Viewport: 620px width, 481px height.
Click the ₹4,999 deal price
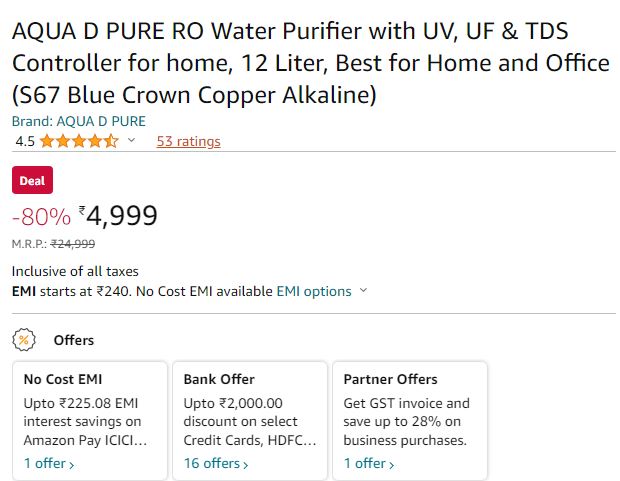pyautogui.click(x=118, y=216)
